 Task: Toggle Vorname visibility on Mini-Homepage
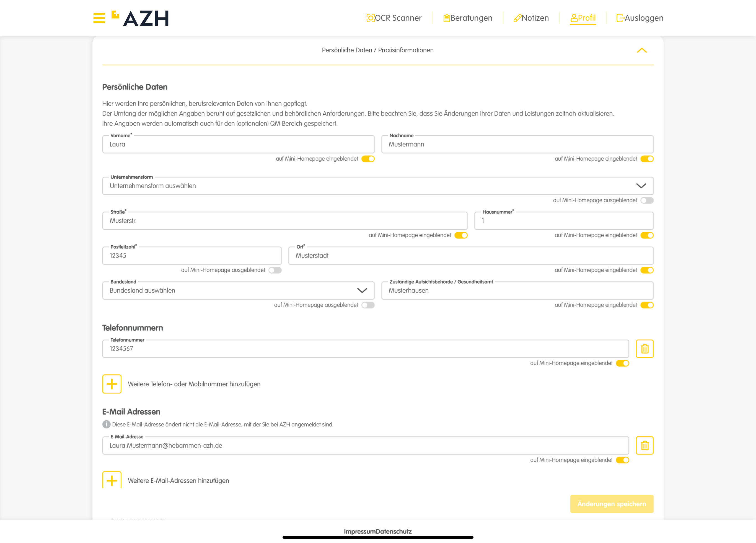[368, 159]
